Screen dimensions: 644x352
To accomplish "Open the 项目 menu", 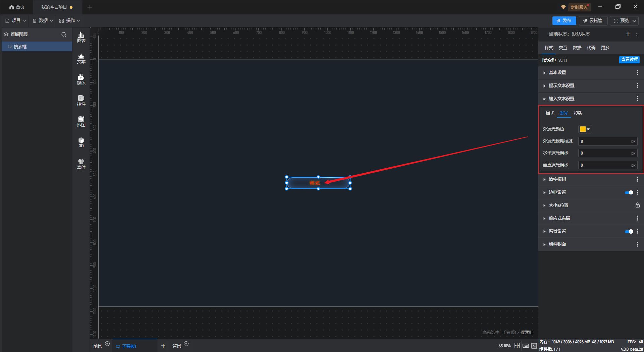I will coord(15,21).
